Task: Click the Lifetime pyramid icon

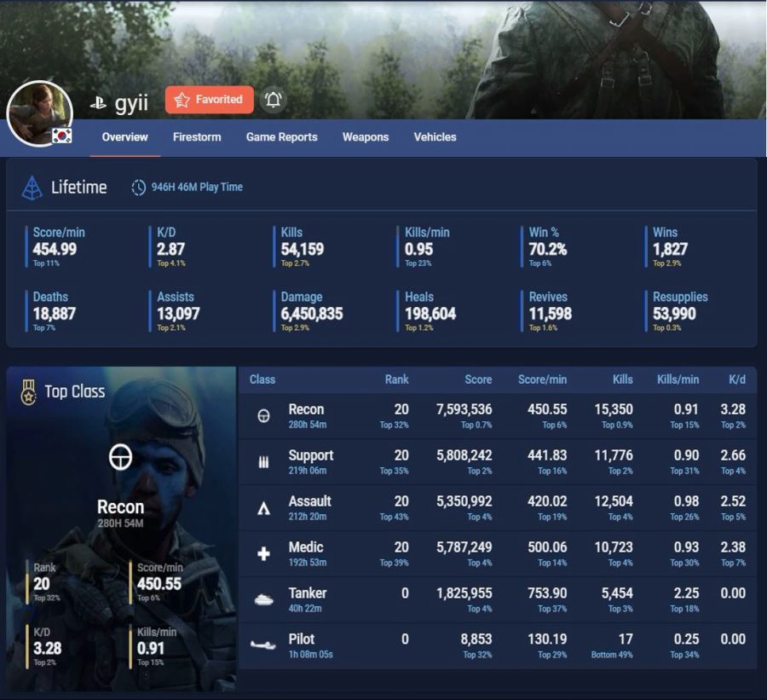Action: pyautogui.click(x=32, y=188)
